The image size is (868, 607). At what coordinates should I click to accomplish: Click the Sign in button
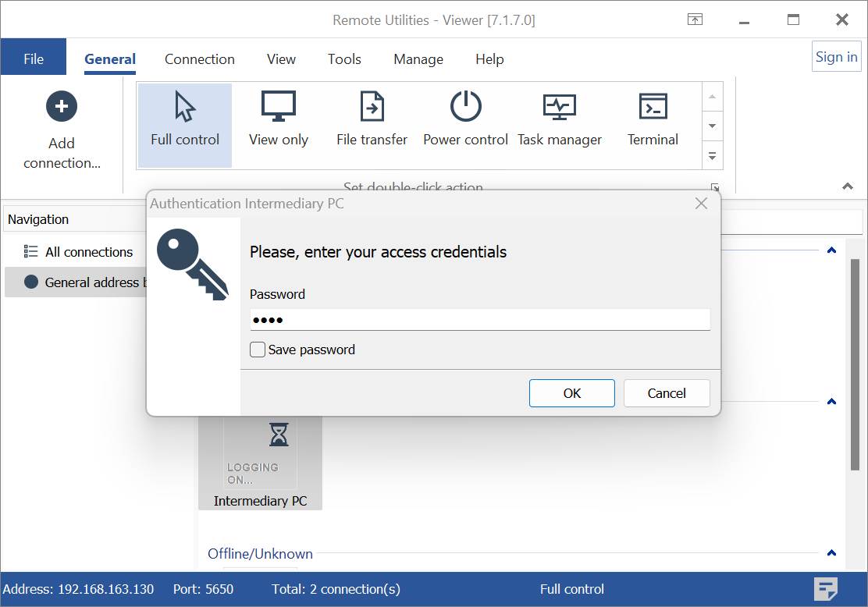(836, 57)
